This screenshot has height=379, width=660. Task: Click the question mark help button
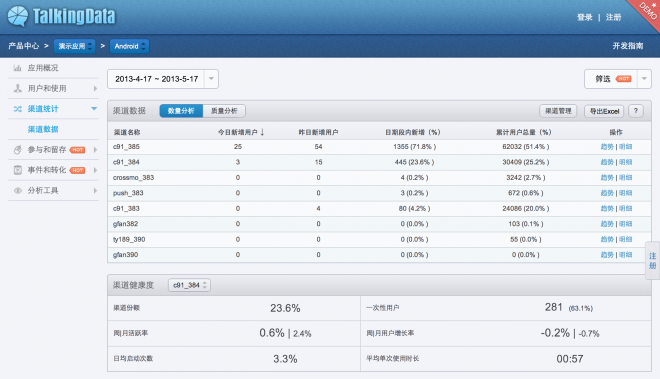(x=636, y=111)
